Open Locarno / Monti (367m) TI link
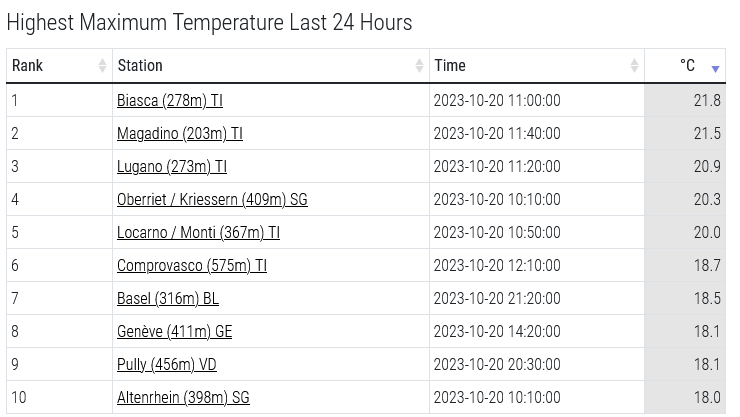Image resolution: width=740 pixels, height=417 pixels. click(198, 233)
